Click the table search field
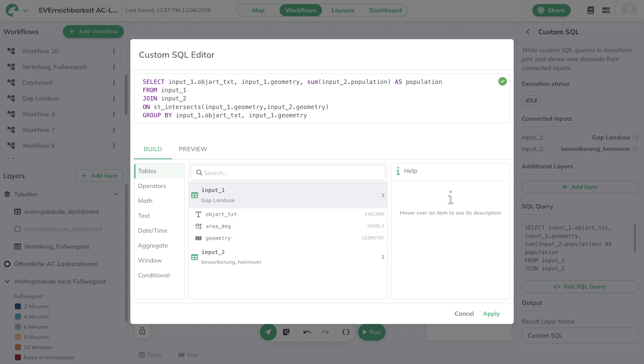 pyautogui.click(x=288, y=173)
